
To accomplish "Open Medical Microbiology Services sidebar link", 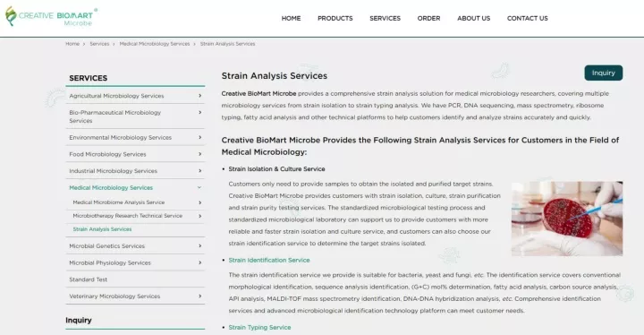I will click(111, 188).
